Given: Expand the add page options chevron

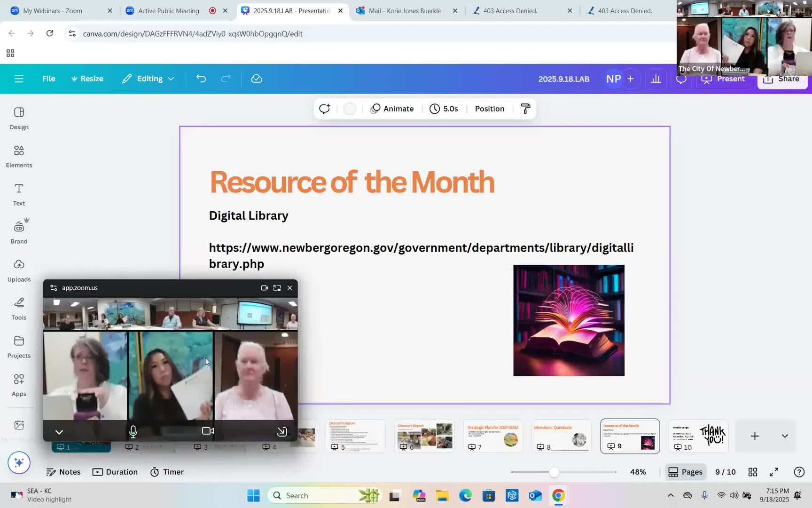Looking at the screenshot, I should pyautogui.click(x=785, y=436).
